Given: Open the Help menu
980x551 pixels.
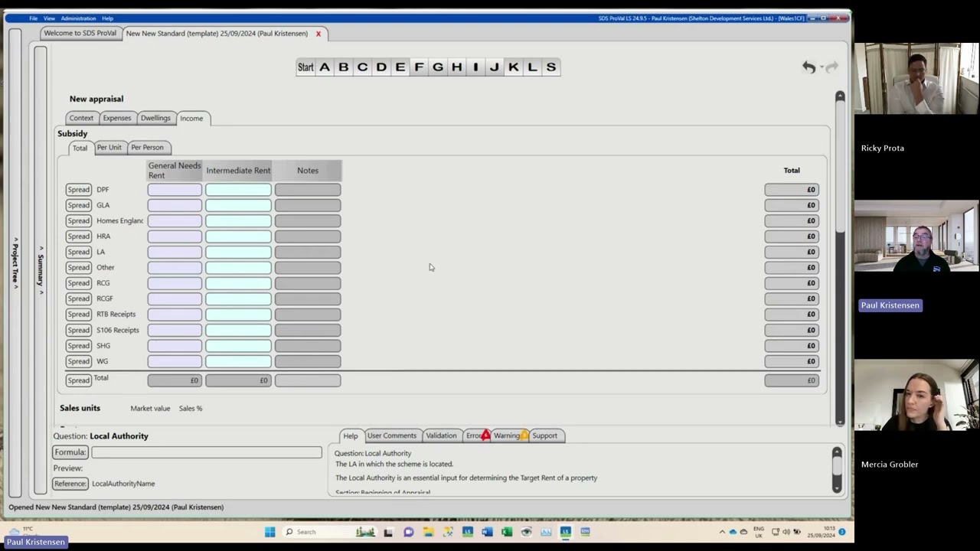Looking at the screenshot, I should [x=107, y=18].
